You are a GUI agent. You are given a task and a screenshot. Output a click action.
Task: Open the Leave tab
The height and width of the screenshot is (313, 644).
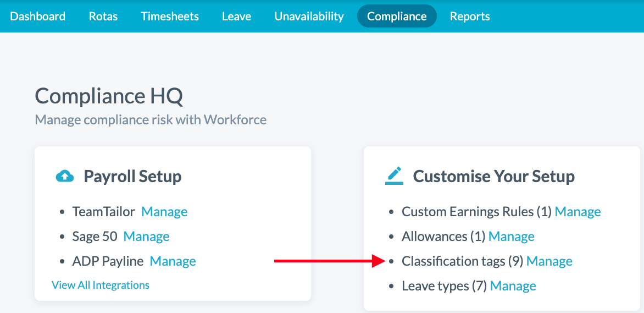237,17
